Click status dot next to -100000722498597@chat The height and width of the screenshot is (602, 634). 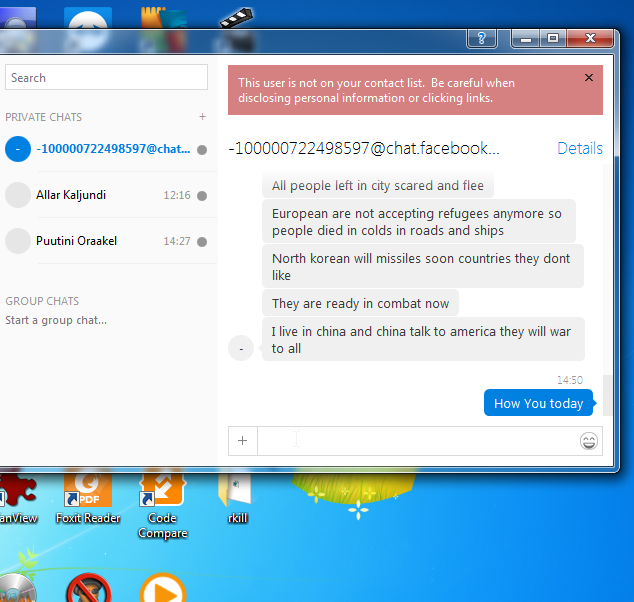[202, 150]
